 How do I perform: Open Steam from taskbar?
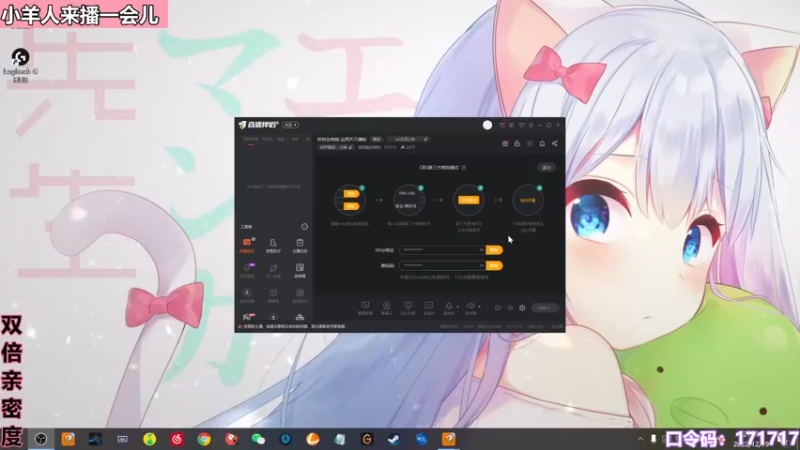[394, 439]
